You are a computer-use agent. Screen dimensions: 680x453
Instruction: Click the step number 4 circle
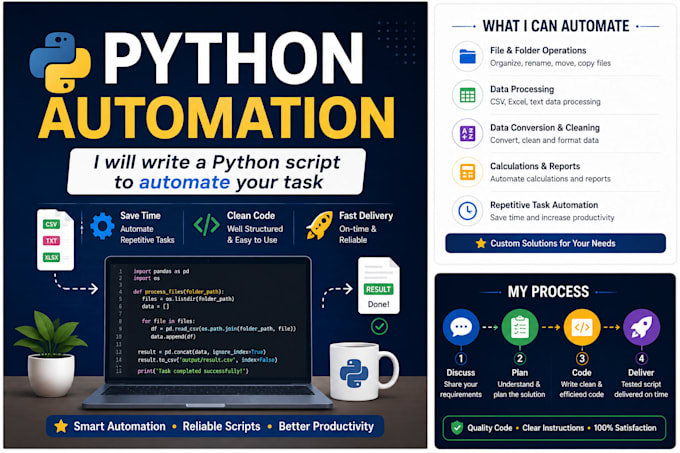coord(641,358)
